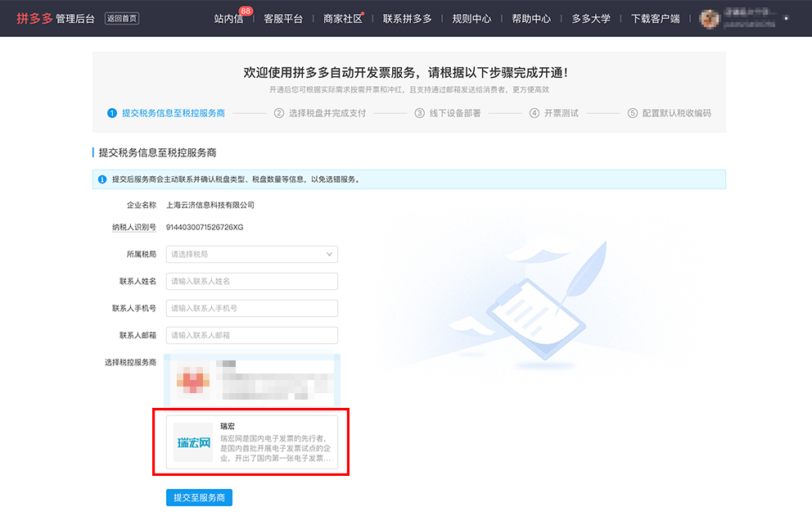
Task: Click the 所属税局 dropdown arrow
Action: (329, 255)
